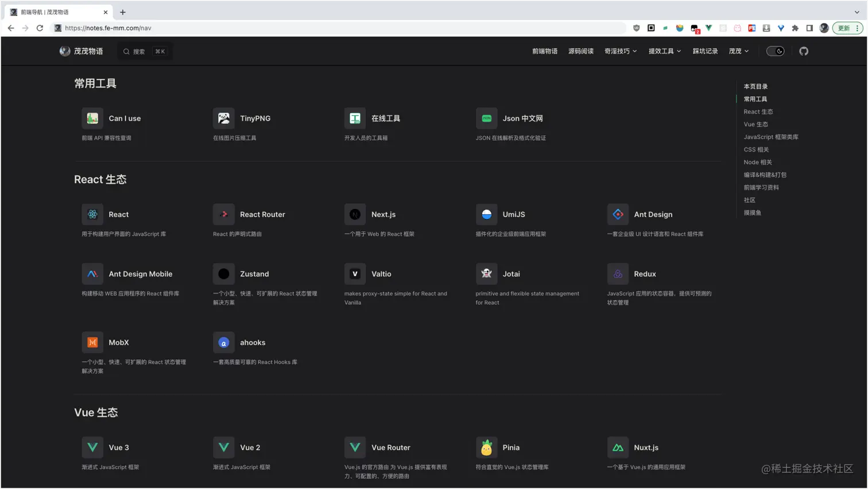Screen dimensions: 868x489
Task: Click the React 生态 section heading
Action: [100, 179]
